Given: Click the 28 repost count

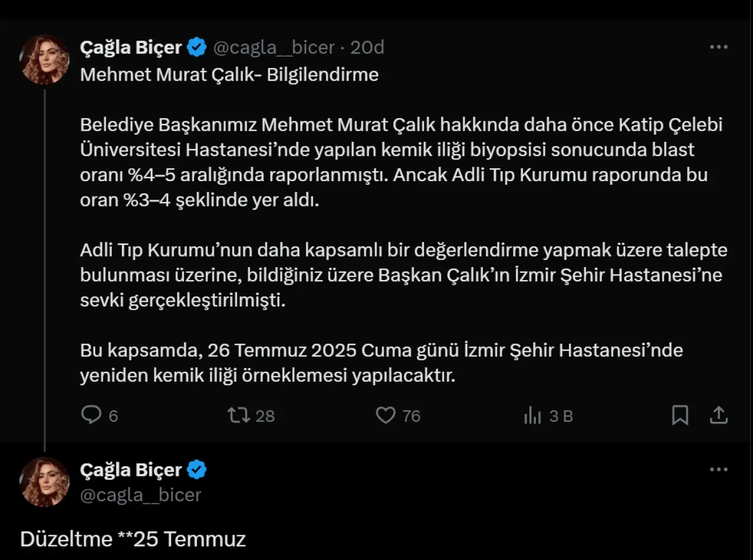Looking at the screenshot, I should pos(265,416).
